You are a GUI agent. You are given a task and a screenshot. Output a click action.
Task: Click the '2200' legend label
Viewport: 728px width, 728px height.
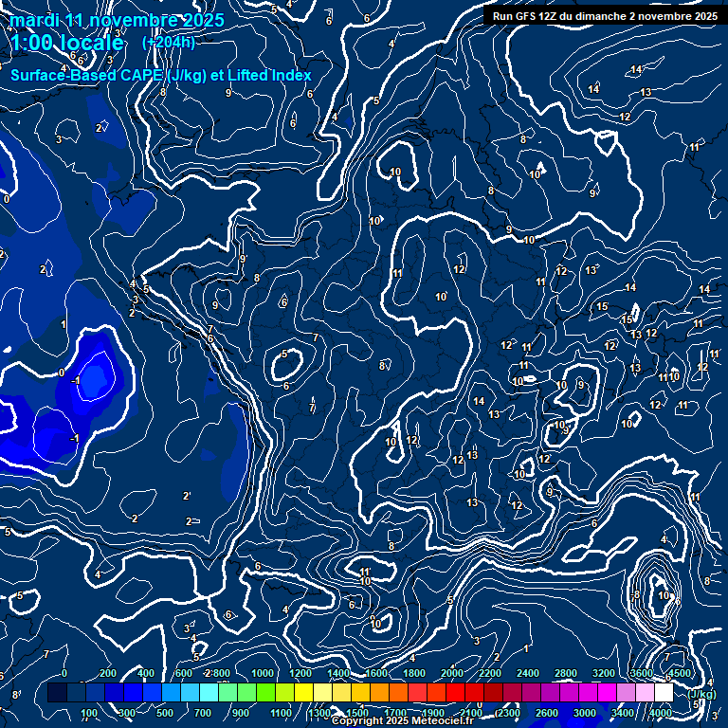coord(490,673)
